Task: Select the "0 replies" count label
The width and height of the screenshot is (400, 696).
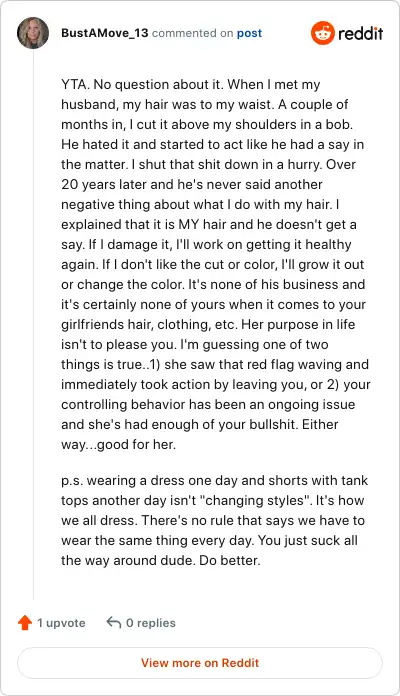Action: [151, 623]
